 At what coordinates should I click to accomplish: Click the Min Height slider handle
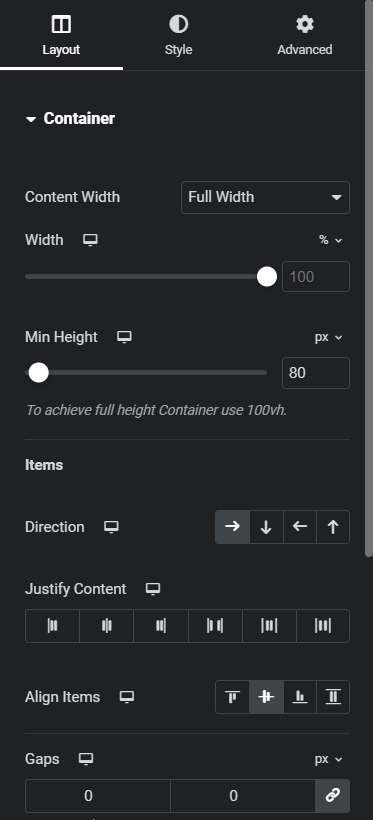tap(39, 373)
